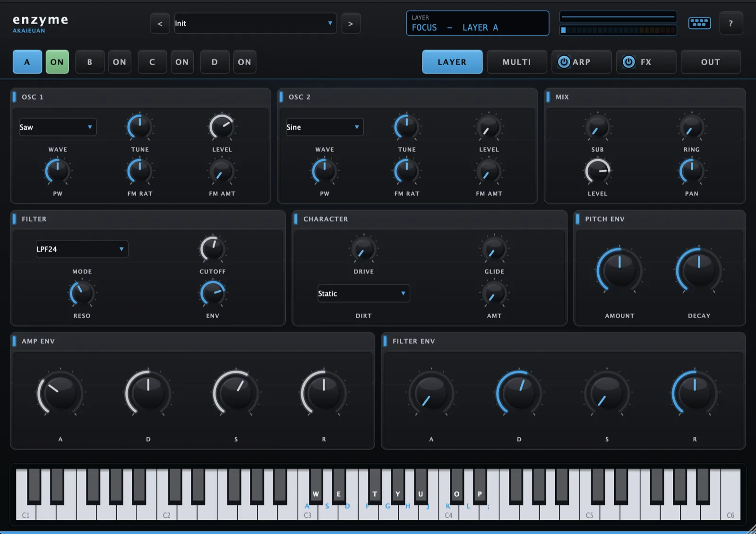Open the ARP tab
This screenshot has width=756, height=534.
tap(582, 62)
